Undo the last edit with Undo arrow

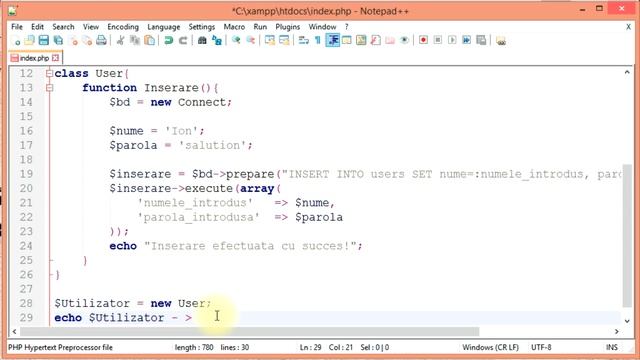(x=168, y=40)
